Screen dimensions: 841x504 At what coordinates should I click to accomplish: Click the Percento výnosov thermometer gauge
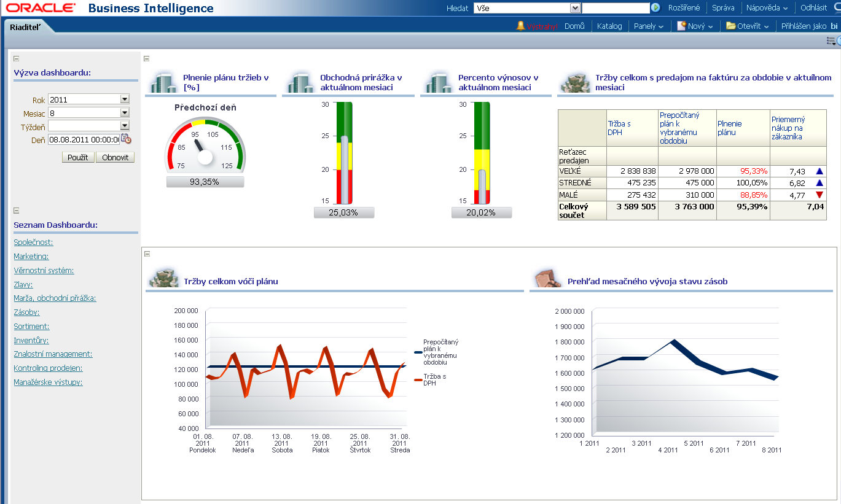pos(482,153)
